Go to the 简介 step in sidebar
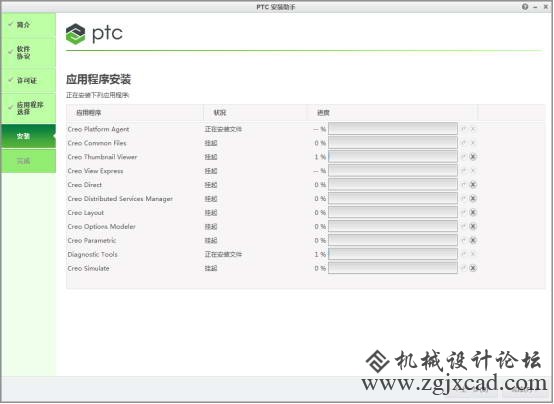This screenshot has height=404, width=554. click(28, 25)
